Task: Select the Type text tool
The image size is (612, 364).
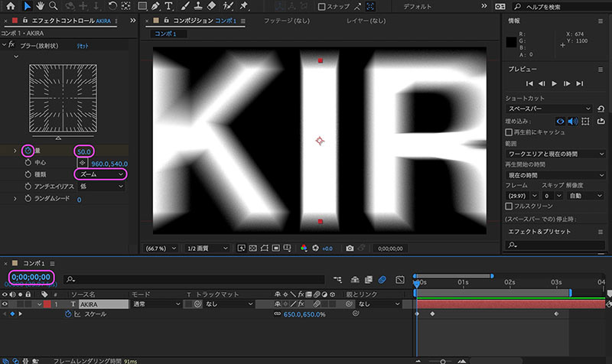Action: pyautogui.click(x=168, y=6)
